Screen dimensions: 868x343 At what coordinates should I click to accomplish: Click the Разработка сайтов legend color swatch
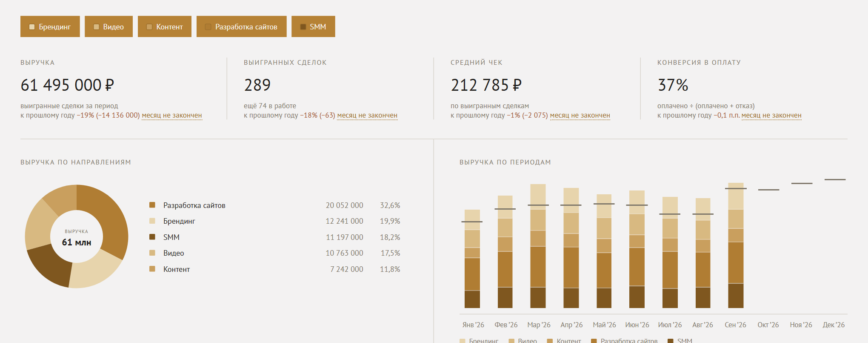[x=152, y=205]
